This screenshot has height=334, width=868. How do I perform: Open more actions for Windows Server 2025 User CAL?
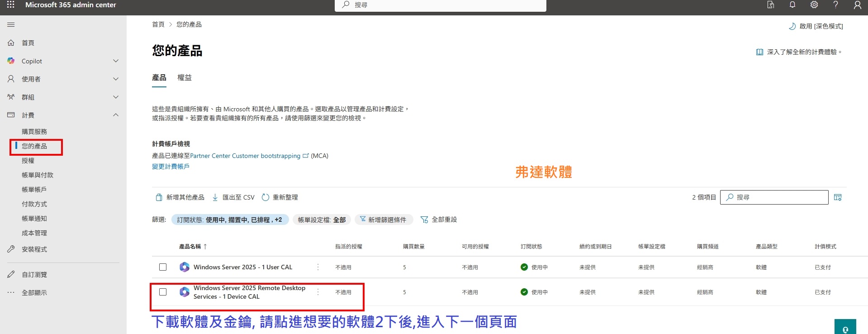coord(318,267)
